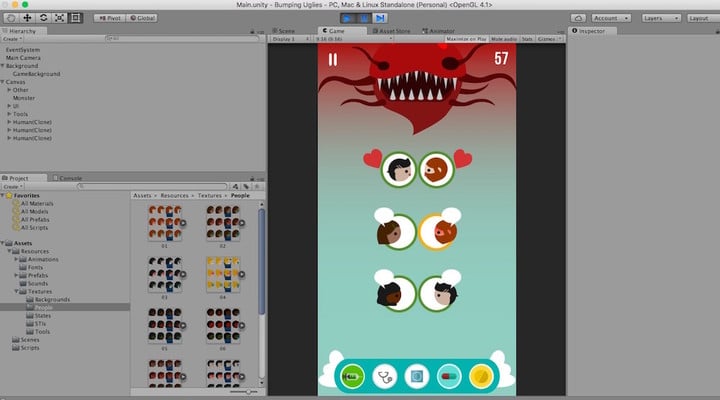Click the bearded face in top pair

(x=436, y=170)
